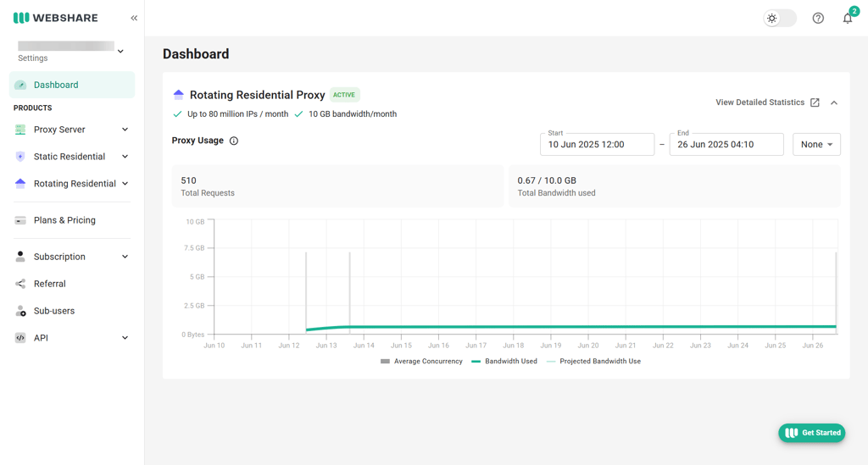Select Proxy Server menu label
868x465 pixels.
tap(59, 130)
